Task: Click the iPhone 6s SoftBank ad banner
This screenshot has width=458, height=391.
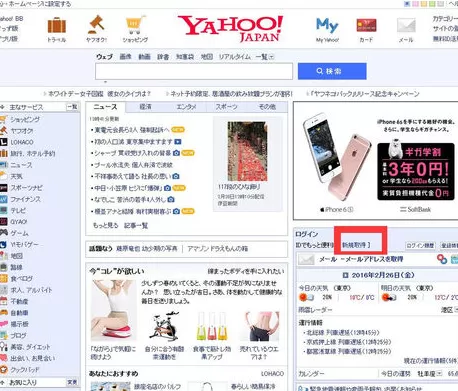Action: (376, 161)
